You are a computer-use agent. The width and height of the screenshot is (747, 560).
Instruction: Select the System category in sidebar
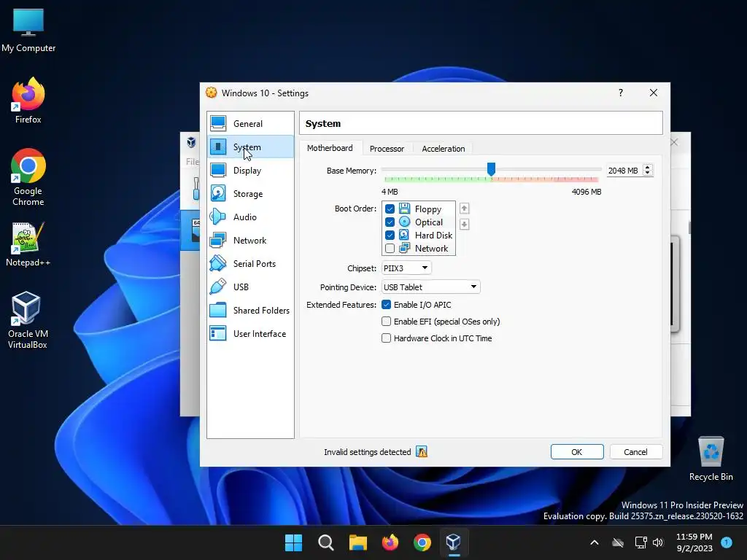250,147
